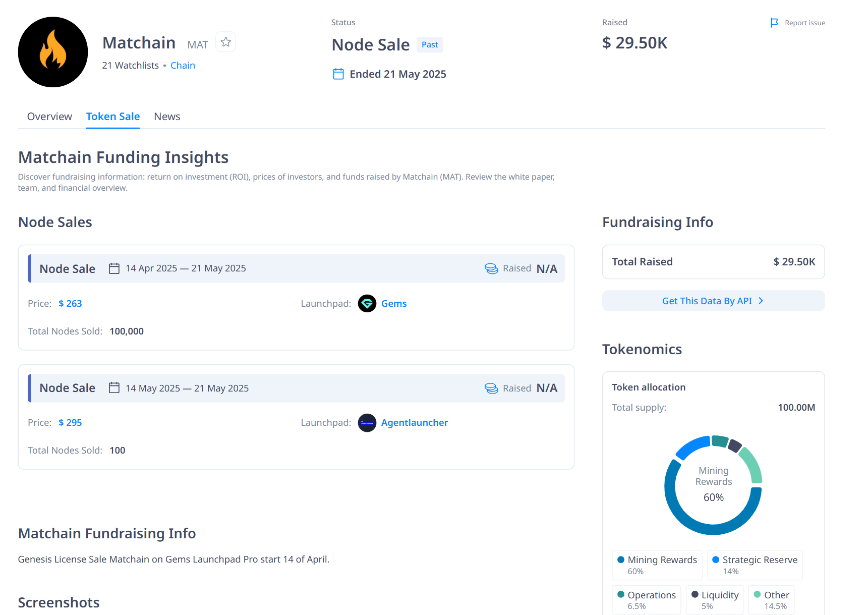Viewport: 868px width, 615px height.
Task: Click the Total Raised $ 29.50K value
Action: click(794, 262)
